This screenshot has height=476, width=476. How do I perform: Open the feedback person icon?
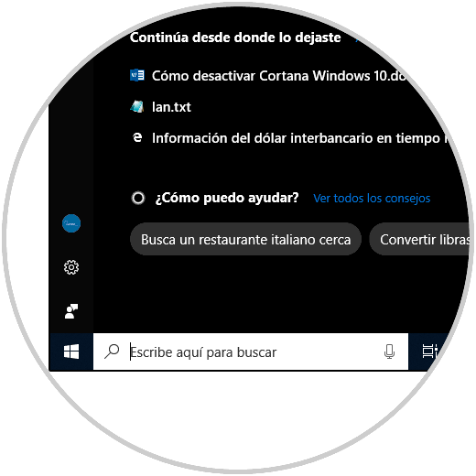tap(71, 311)
